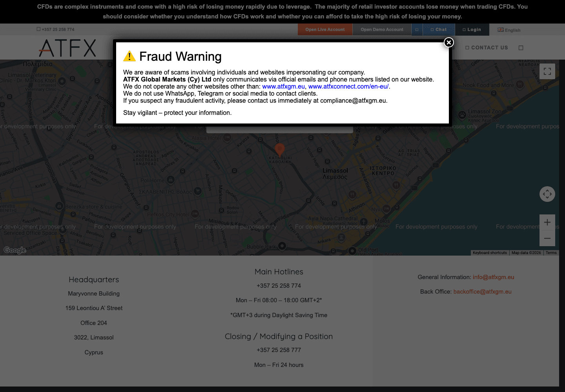Zoom out on the map

click(547, 238)
